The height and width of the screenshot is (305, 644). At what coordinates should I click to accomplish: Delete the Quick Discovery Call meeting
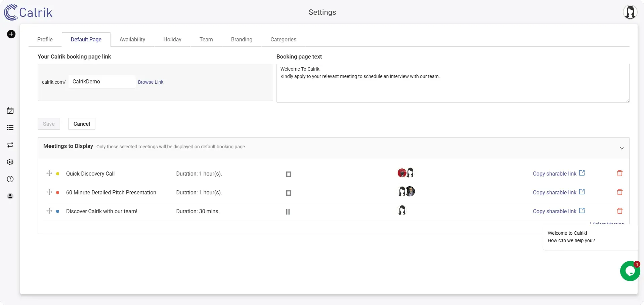point(620,173)
